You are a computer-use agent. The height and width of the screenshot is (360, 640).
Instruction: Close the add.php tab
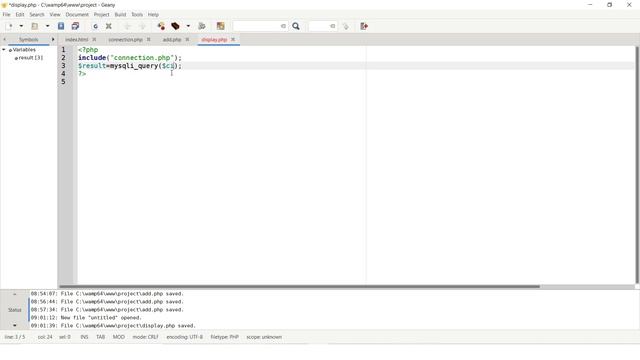[187, 40]
